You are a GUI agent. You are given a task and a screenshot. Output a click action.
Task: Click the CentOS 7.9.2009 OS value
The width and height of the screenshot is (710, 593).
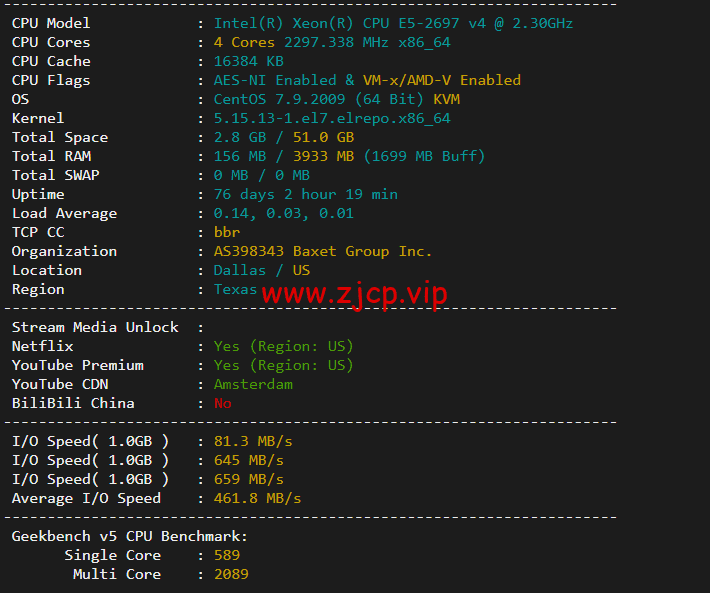click(279, 99)
